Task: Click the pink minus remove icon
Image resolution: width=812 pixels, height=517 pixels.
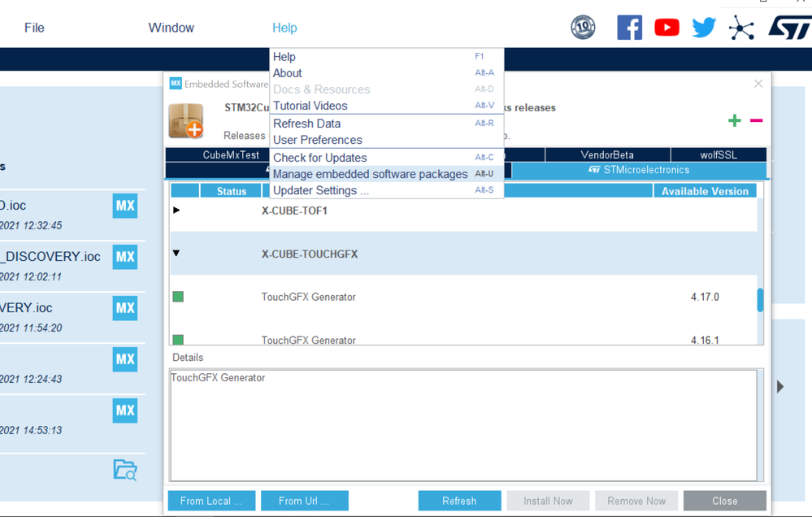Action: click(756, 120)
